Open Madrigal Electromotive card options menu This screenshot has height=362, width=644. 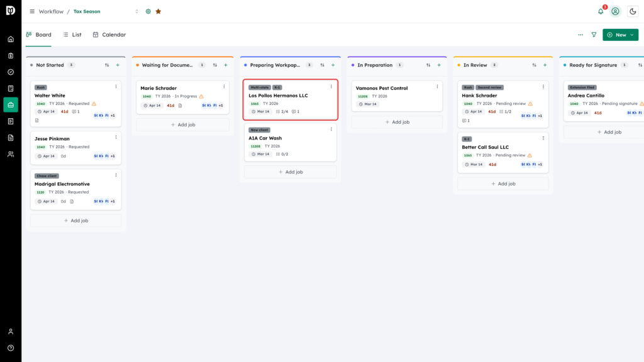pyautogui.click(x=116, y=175)
